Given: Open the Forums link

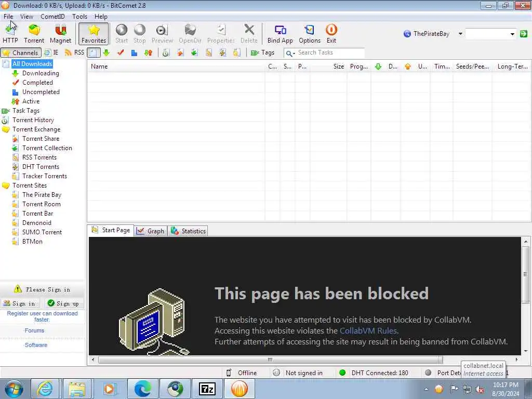Looking at the screenshot, I should tap(34, 330).
